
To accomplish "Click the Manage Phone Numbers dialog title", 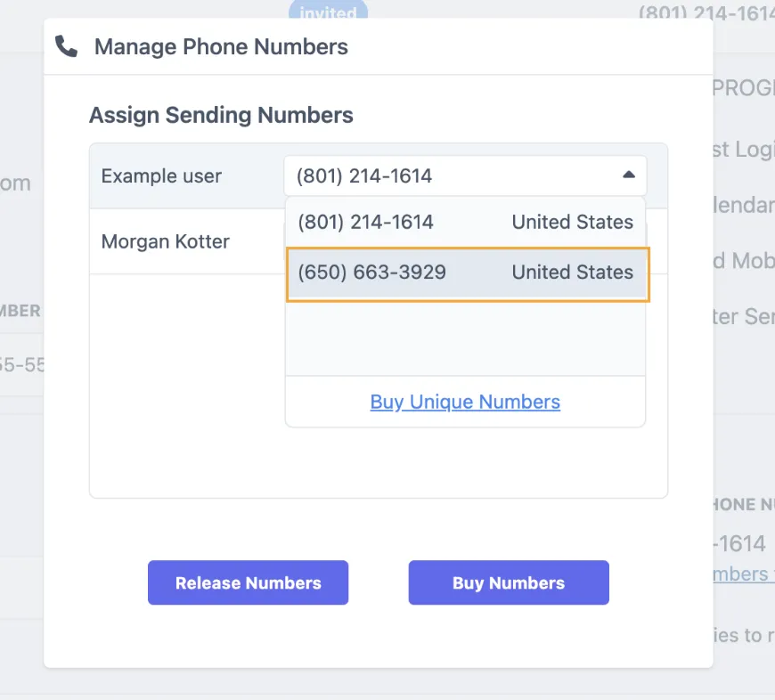I will [x=222, y=46].
